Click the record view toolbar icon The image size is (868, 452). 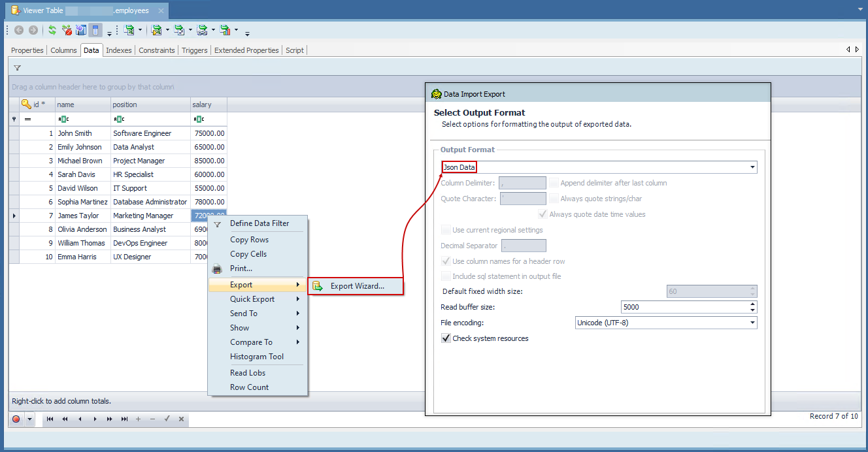(x=95, y=30)
